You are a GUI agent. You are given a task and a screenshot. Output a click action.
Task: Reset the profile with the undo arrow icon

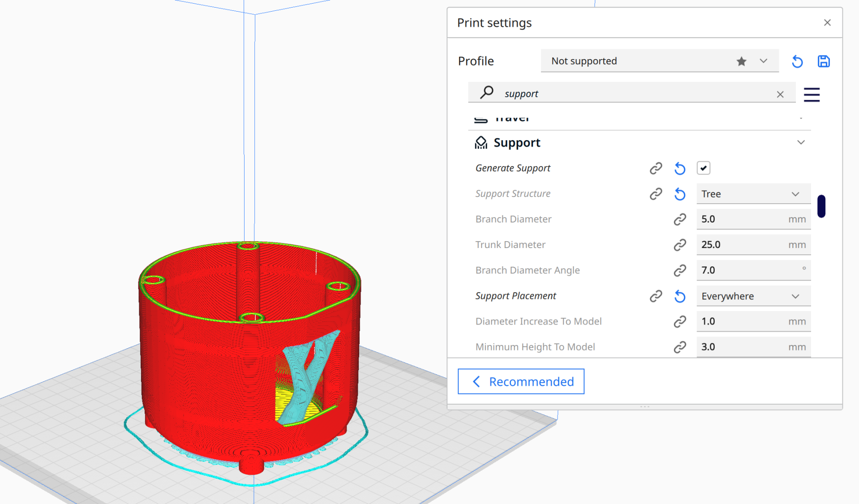[x=797, y=61]
